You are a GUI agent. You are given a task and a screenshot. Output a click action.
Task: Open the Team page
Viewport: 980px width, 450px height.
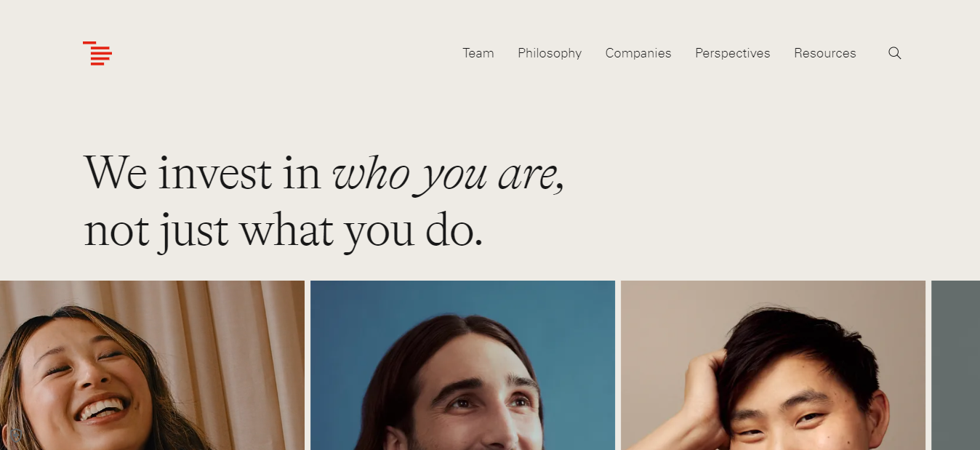click(478, 53)
